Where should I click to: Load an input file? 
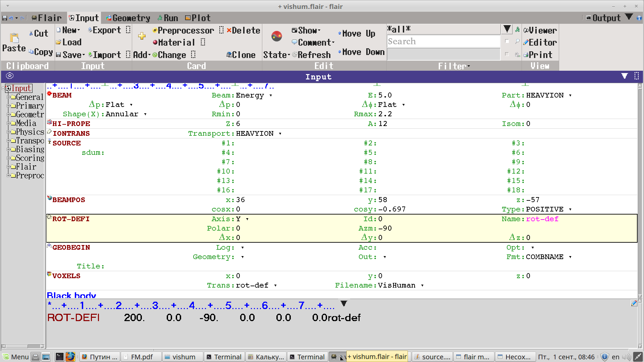click(x=69, y=42)
